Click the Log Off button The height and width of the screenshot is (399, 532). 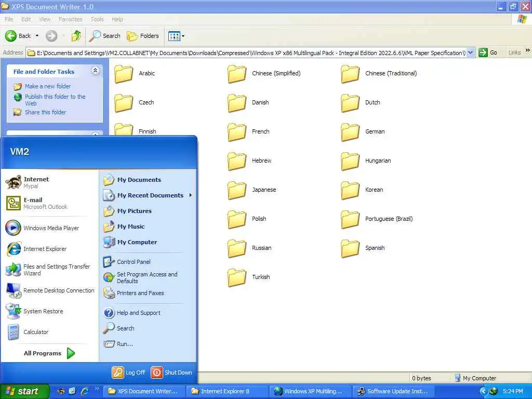129,372
